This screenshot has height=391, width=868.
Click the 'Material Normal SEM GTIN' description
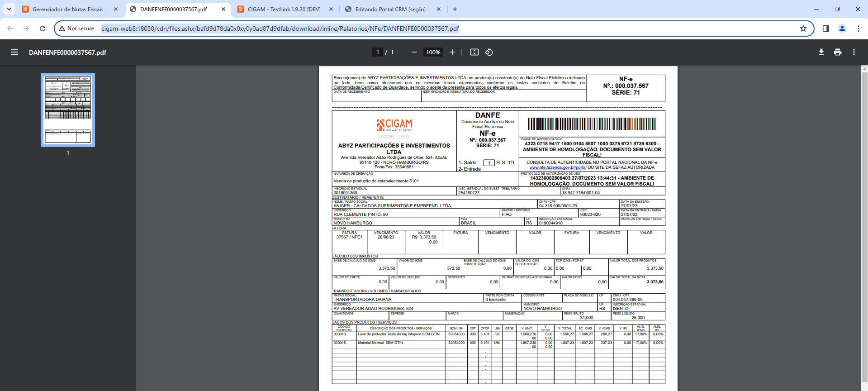point(380,343)
